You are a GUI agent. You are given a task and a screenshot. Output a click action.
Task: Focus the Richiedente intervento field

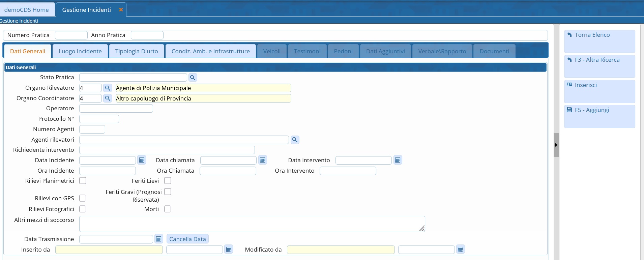167,150
